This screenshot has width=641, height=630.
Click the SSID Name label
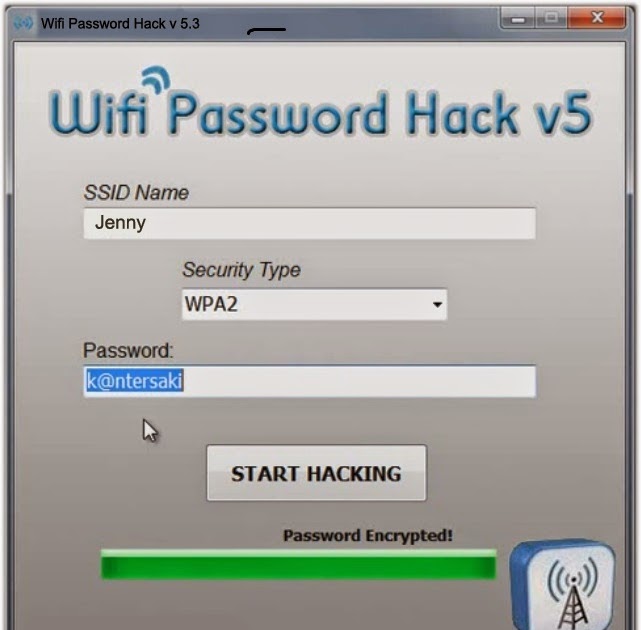[x=136, y=192]
